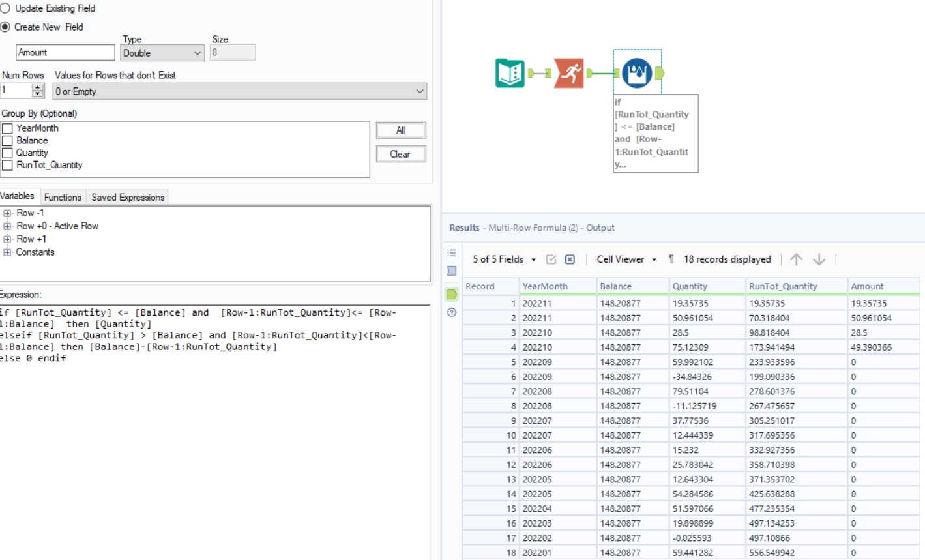Check the YearMonth Group By checkbox
Screen dimensions: 925x560
[x=7, y=128]
